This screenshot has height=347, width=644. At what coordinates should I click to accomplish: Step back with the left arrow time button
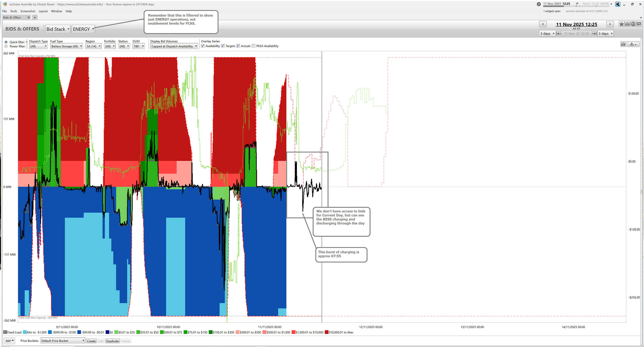pyautogui.click(x=543, y=24)
